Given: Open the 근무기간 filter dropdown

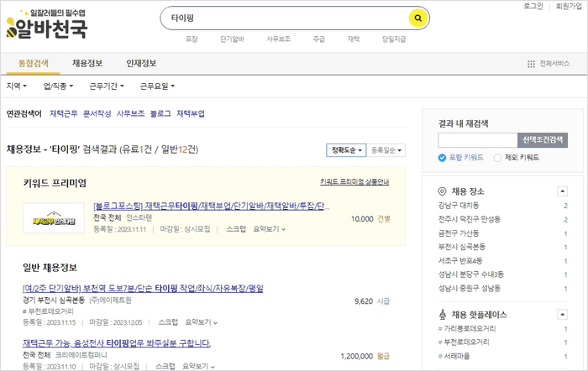Looking at the screenshot, I should (107, 86).
